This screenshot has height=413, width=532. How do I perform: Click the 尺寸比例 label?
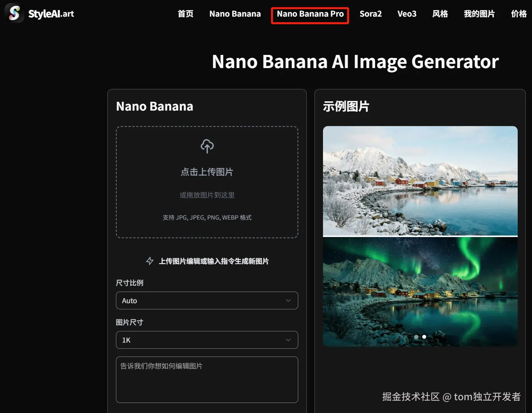pyautogui.click(x=129, y=283)
